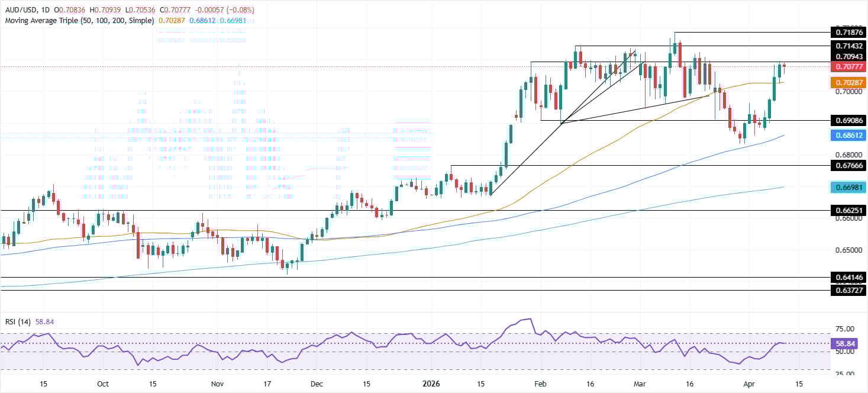Click the Oct label on time axis
The image size is (868, 393).
[x=102, y=384]
